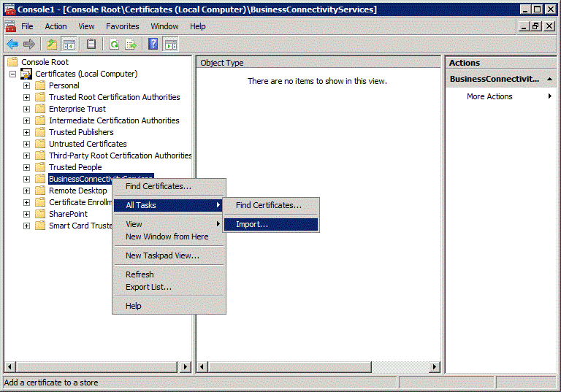Click the clipboard Paste toolbar icon
Screen dimensions: 561x392
click(x=91, y=45)
